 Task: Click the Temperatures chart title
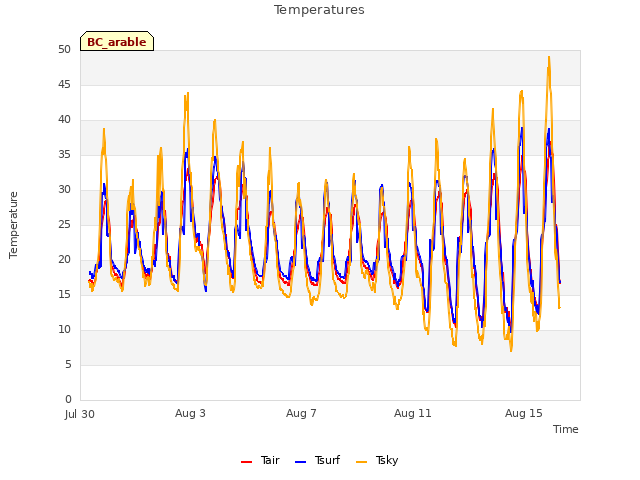coord(319,10)
